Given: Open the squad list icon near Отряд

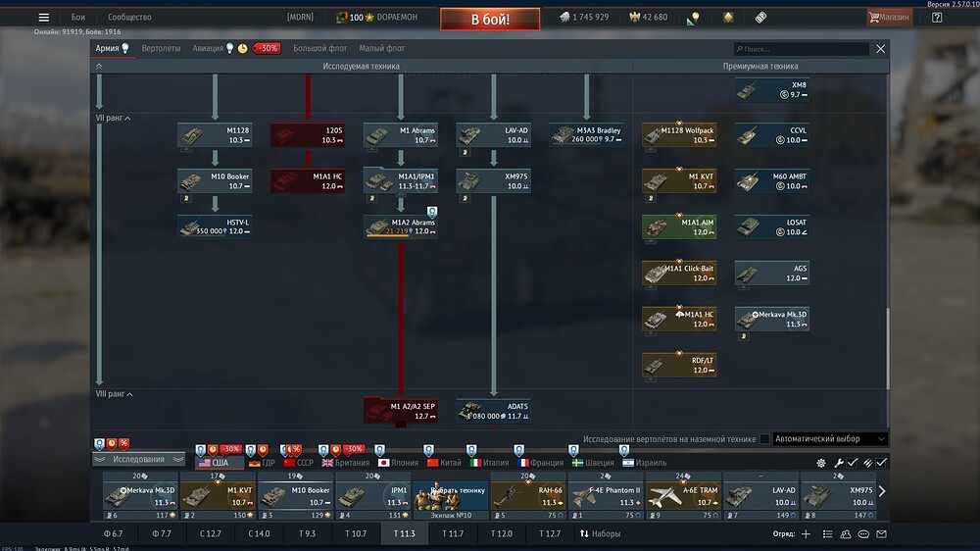Looking at the screenshot, I should 827,534.
